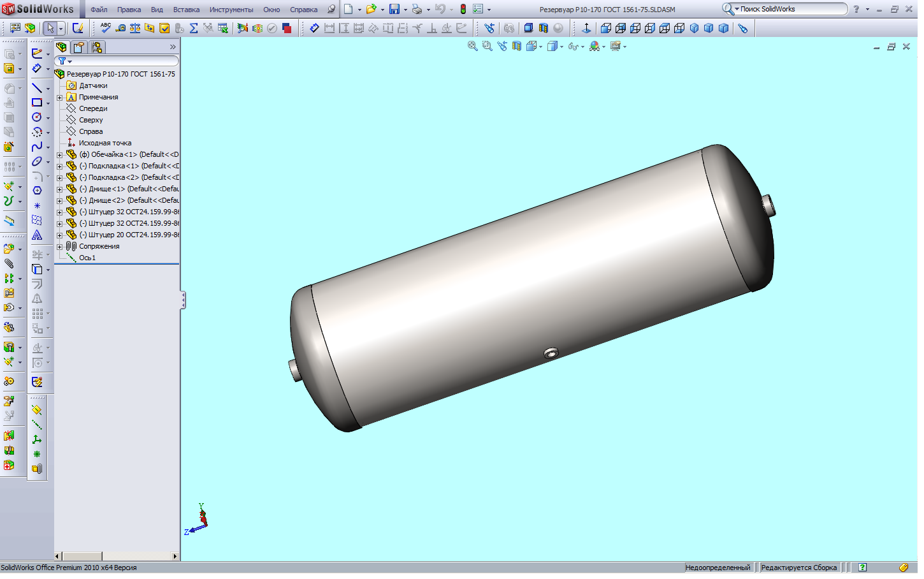The image size is (924, 579).
Task: Click the Save floppy disk icon
Action: pyautogui.click(x=394, y=10)
